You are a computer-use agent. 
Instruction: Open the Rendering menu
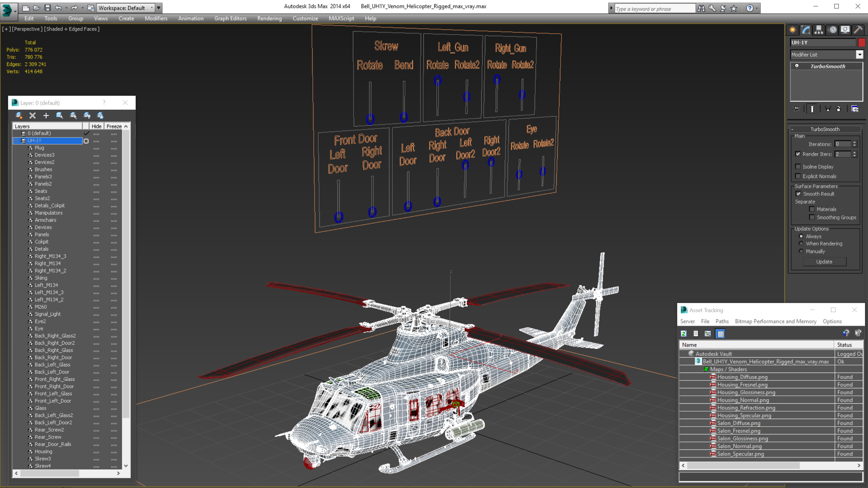(x=269, y=18)
